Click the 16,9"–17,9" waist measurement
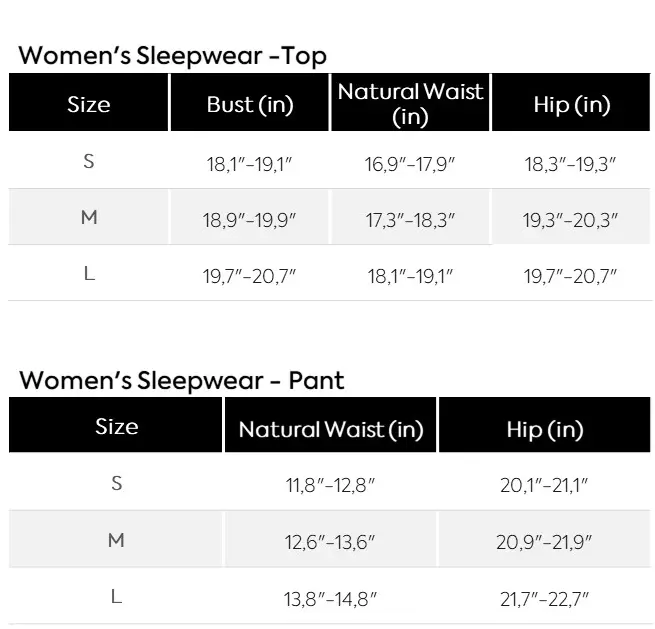Image resolution: width=655 pixels, height=629 pixels. 410,165
